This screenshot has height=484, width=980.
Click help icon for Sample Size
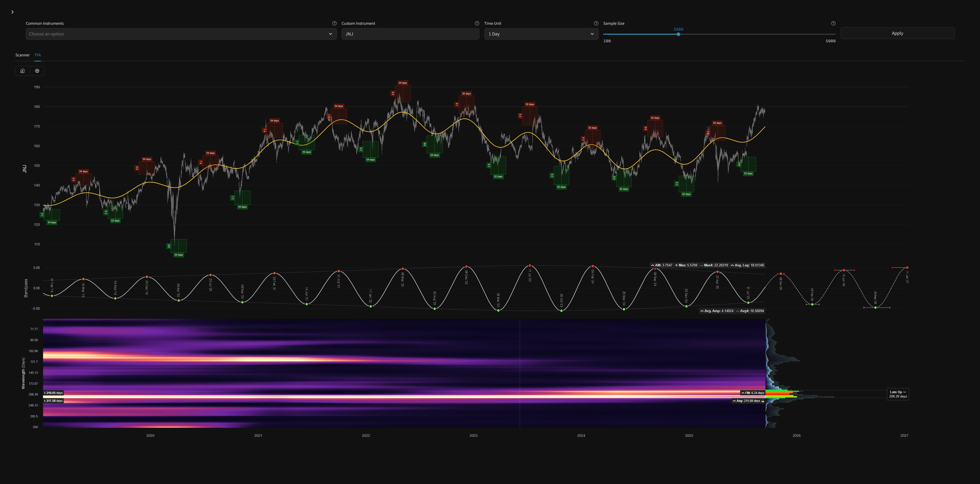(833, 23)
